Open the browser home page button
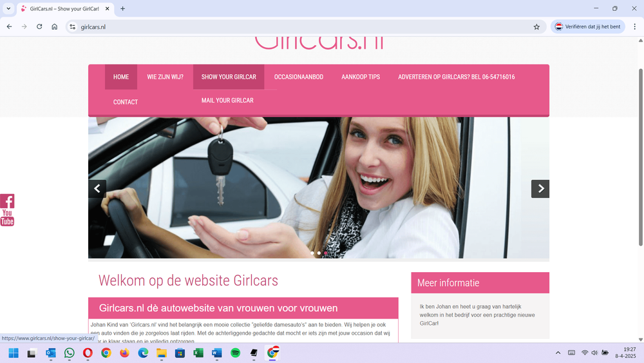 54,26
